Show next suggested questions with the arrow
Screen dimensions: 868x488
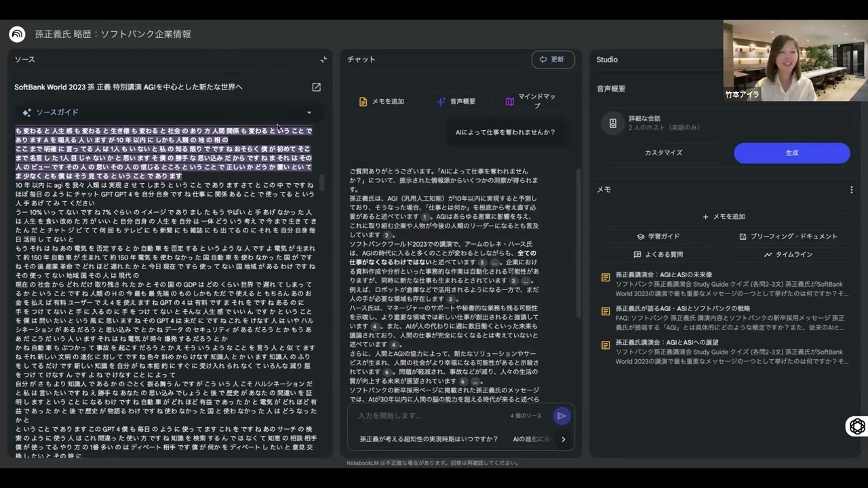click(x=563, y=439)
